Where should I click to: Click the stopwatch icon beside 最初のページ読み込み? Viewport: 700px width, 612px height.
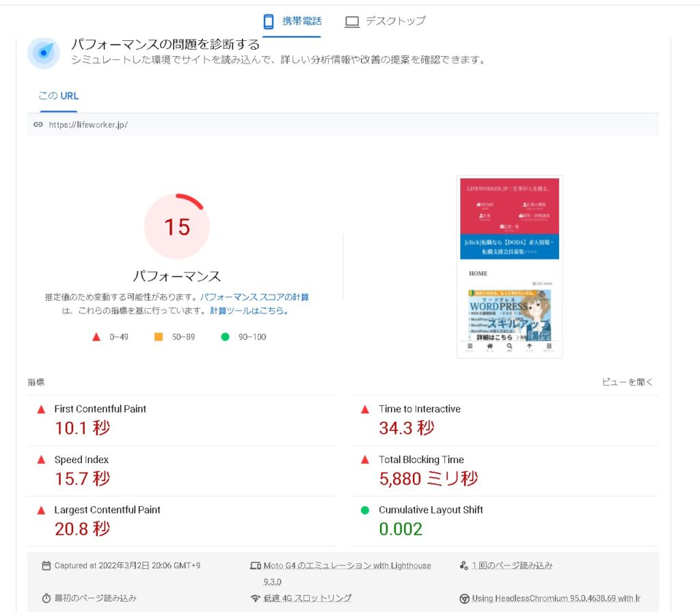46,598
